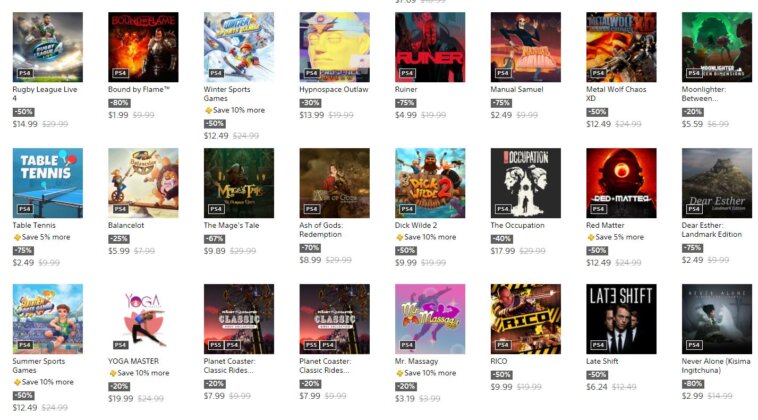Select the Bound by Flame game thumbnail
This screenshot has width=758, height=420.
click(143, 47)
